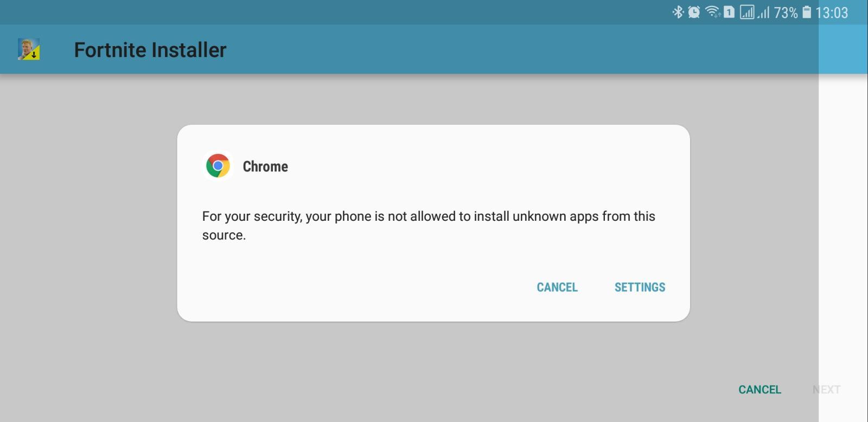The height and width of the screenshot is (422, 868).
Task: Tap the Bluetooth status icon
Action: (678, 12)
